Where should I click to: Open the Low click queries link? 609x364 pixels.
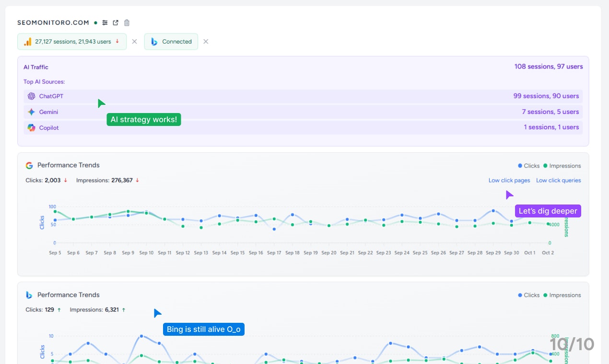(x=559, y=181)
